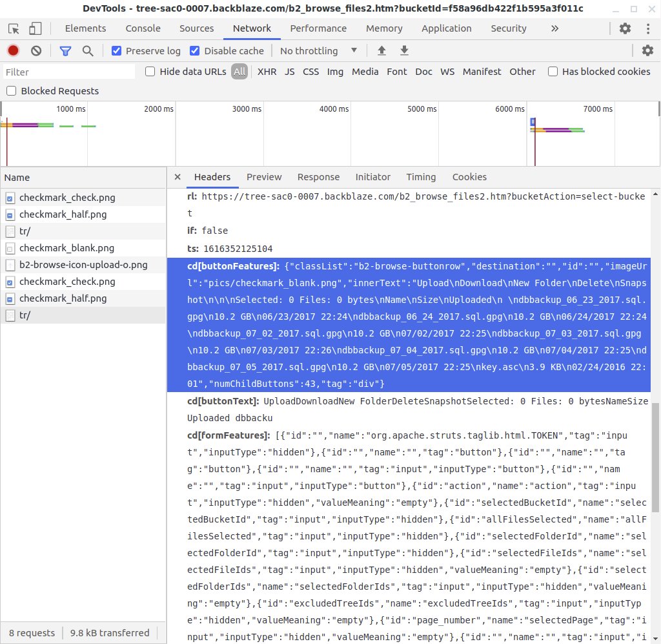Toggle Disable cache checkbox
661x644 pixels.
(194, 51)
